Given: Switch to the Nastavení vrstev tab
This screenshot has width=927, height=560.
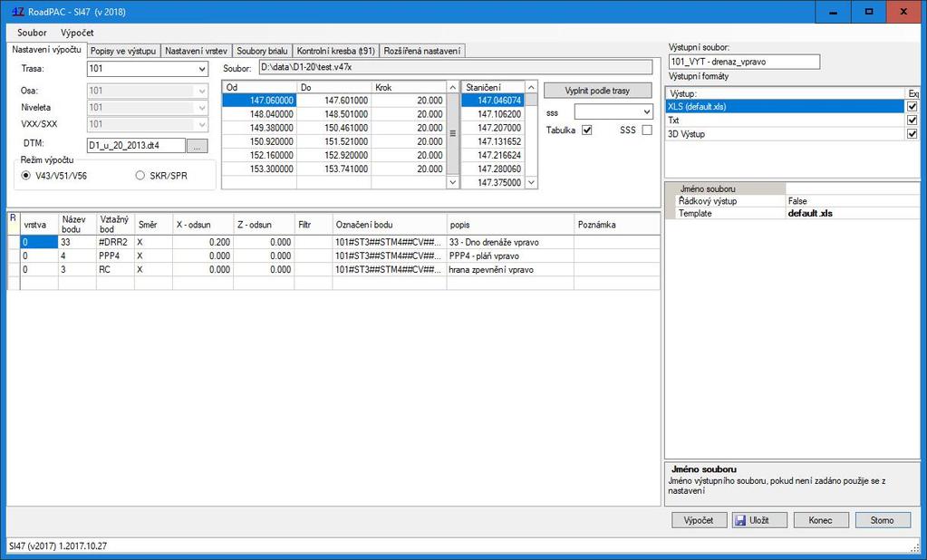Looking at the screenshot, I should 196,51.
